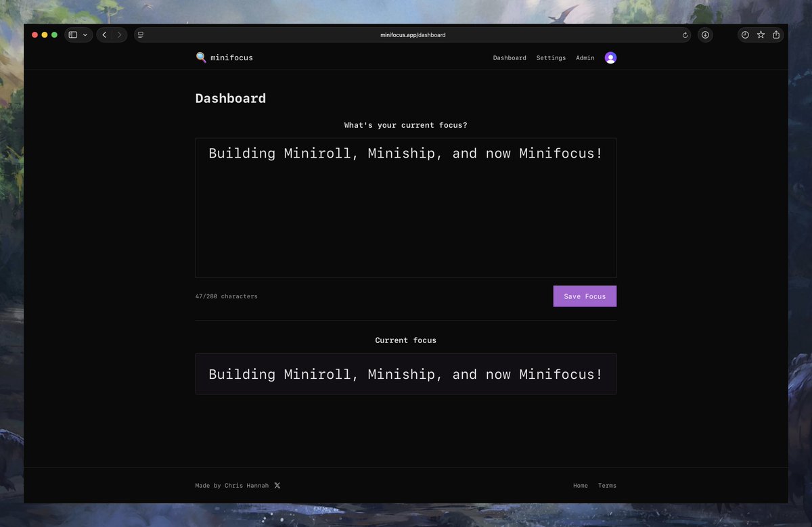812x527 pixels.
Task: Click the 'Made by Chris Hannah' text
Action: [232, 486]
